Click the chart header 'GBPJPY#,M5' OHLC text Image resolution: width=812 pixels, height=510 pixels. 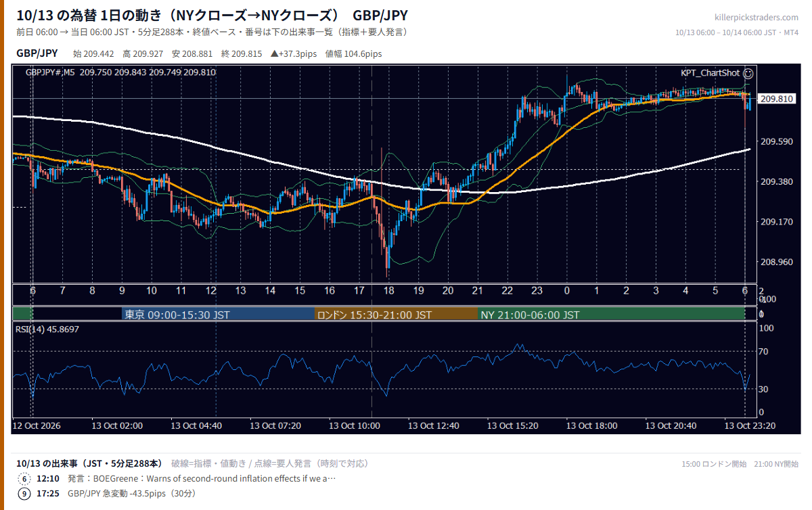tap(120, 72)
